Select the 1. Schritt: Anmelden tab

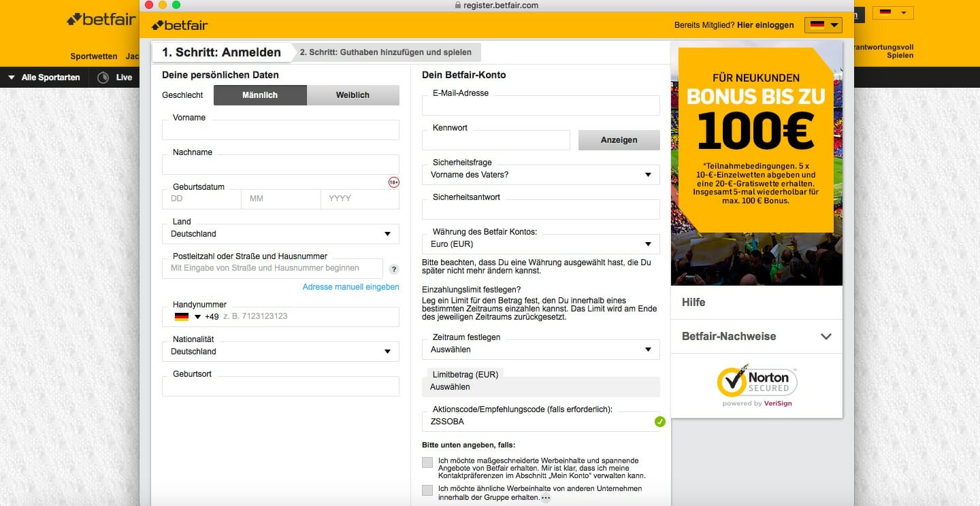[x=221, y=52]
